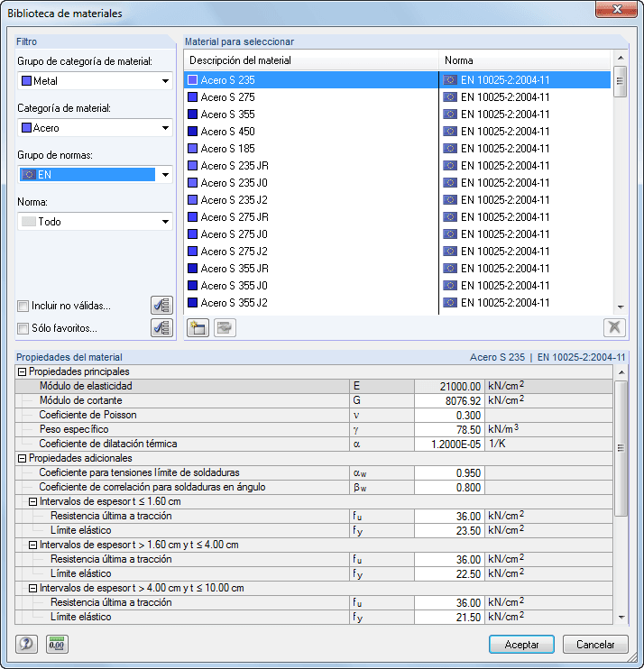Collapse Intervalos de espesor t > 4.00 cm section
Viewport: 644px width, 669px height.
point(32,589)
